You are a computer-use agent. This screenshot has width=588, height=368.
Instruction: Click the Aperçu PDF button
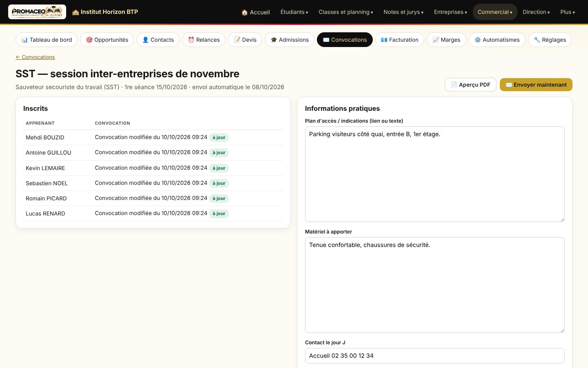click(470, 85)
